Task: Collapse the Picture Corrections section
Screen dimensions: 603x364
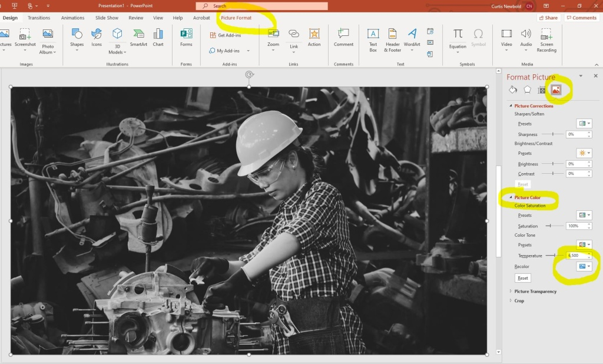Action: point(511,105)
